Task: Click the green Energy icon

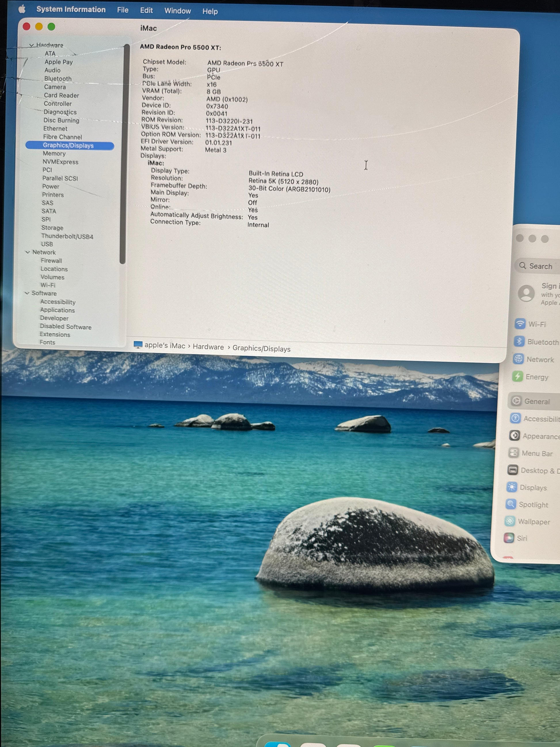Action: coord(517,376)
